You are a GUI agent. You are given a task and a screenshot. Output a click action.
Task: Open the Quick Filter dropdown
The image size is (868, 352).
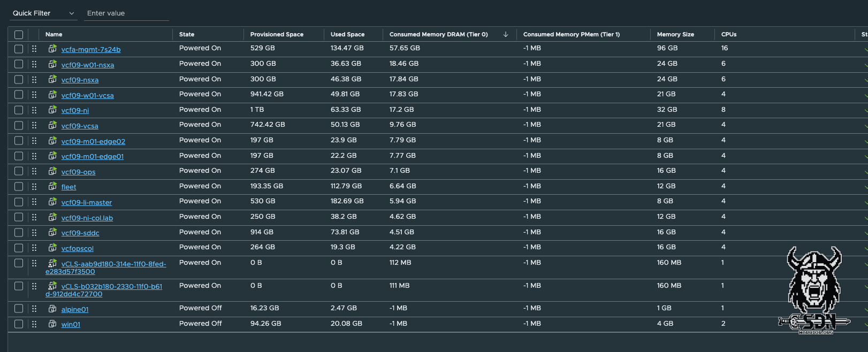coord(43,13)
